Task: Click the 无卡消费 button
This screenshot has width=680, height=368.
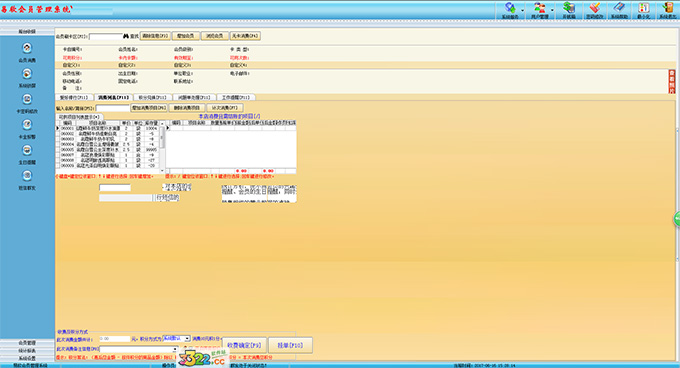Action: [x=245, y=36]
